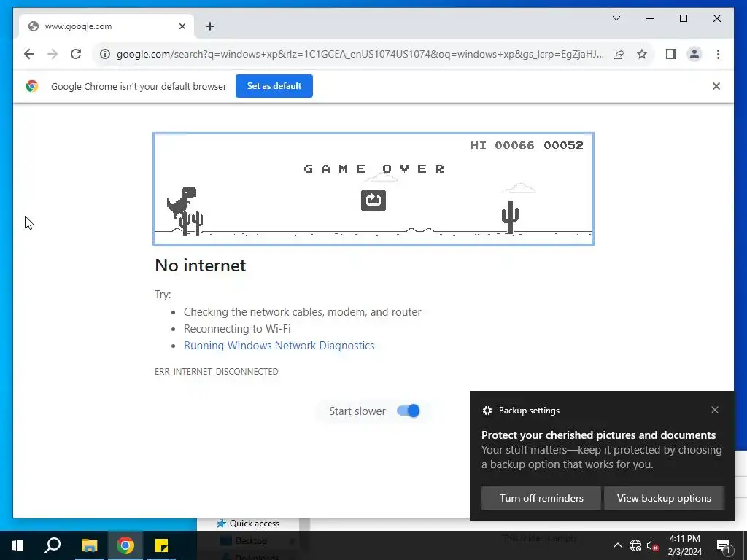747x560 pixels.
Task: Open the Action Center notifications icon
Action: click(724, 545)
